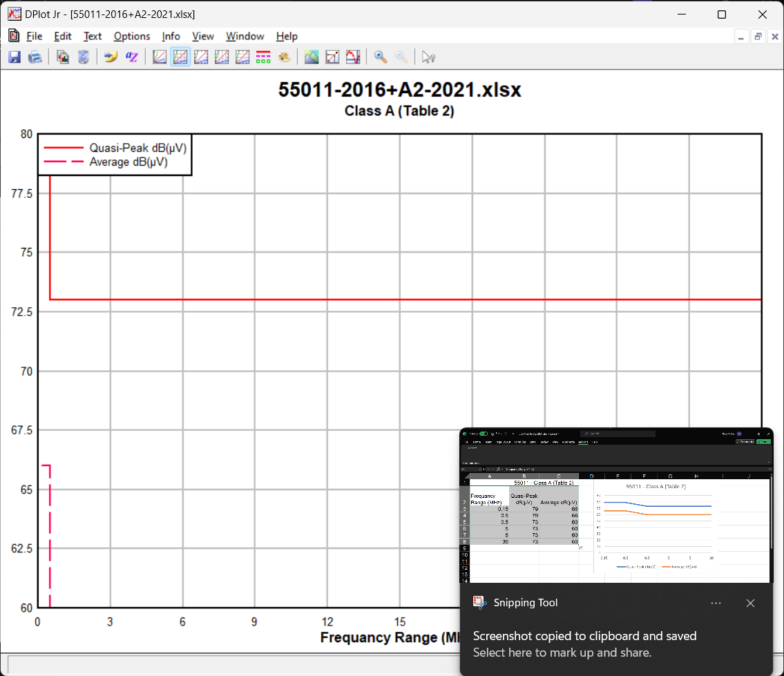Open the Edit menu
This screenshot has width=784, height=676.
coord(62,36)
